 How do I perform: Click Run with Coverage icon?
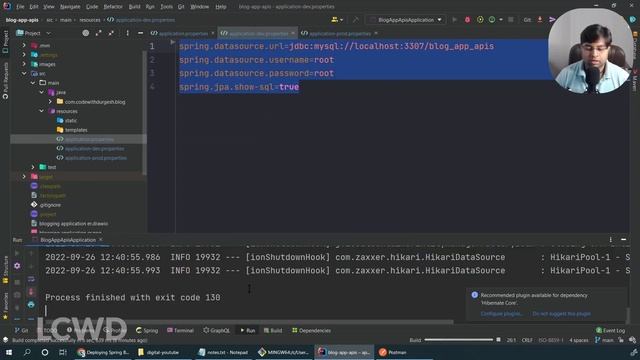coord(480,20)
